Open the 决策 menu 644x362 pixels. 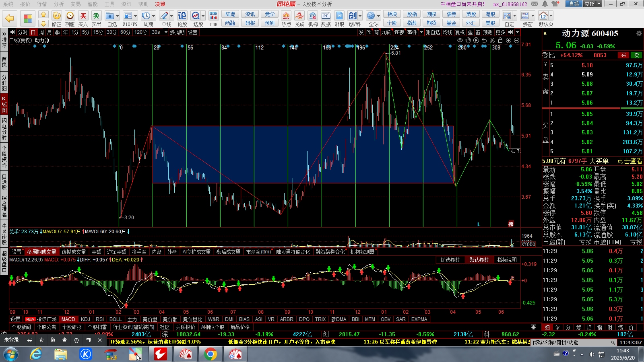(x=160, y=4)
